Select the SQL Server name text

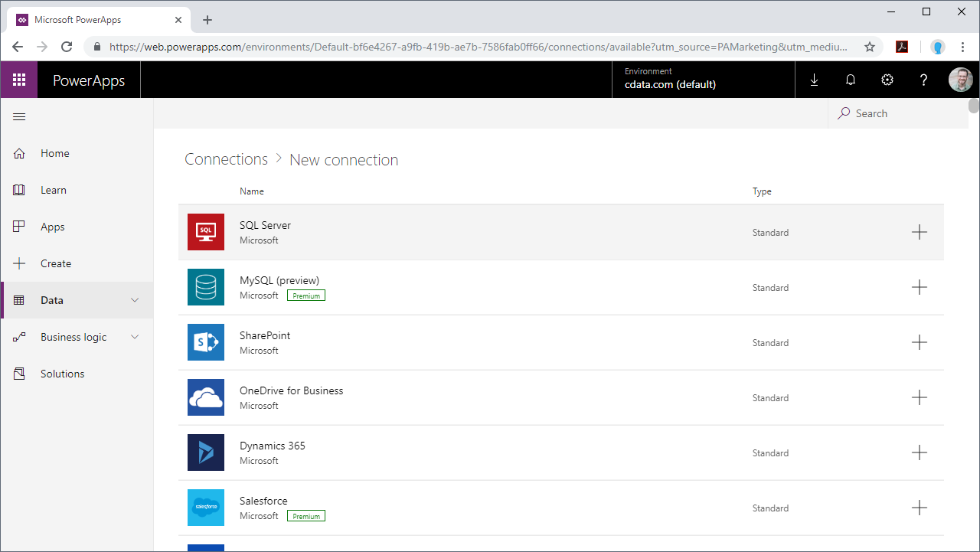click(265, 225)
